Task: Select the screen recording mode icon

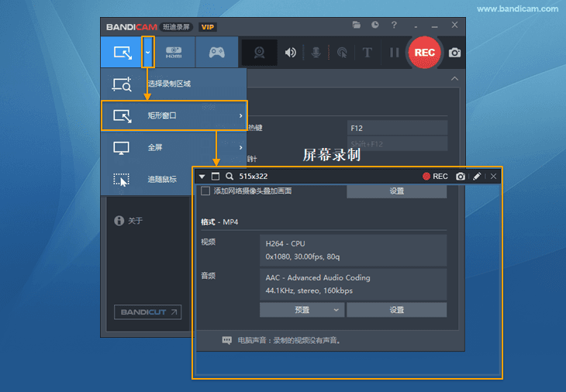Action: pos(123,53)
